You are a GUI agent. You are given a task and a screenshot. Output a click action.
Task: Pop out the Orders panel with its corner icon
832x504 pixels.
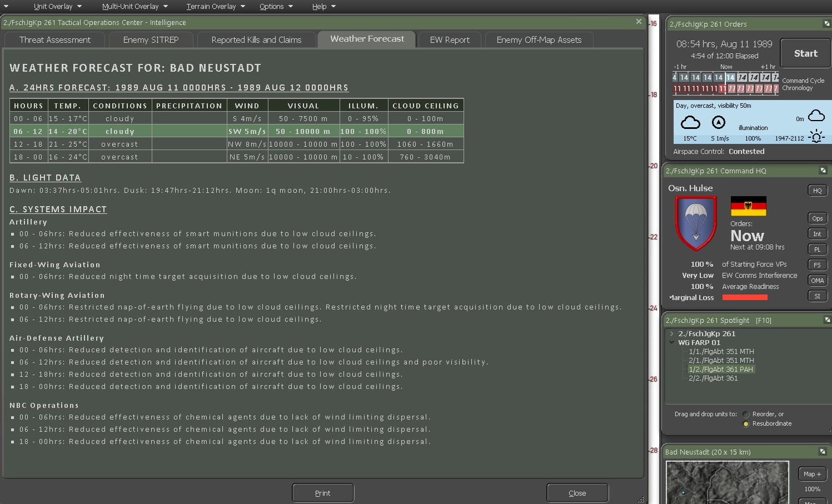point(826,24)
